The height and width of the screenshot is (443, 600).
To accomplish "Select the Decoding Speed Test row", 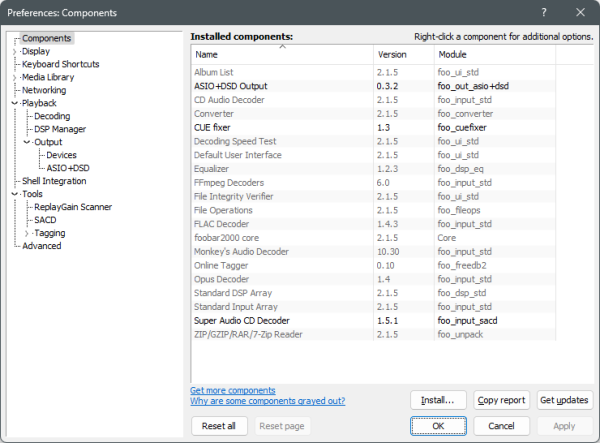I will coord(373,141).
